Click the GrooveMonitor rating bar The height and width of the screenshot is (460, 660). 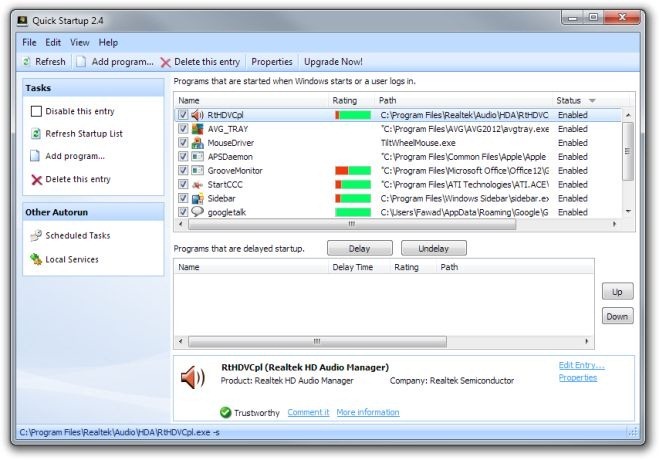click(x=353, y=170)
